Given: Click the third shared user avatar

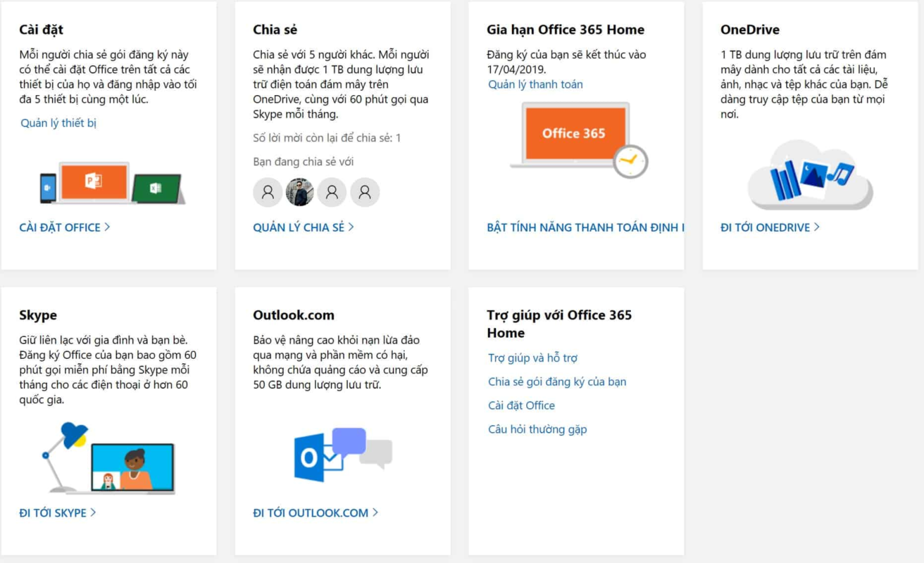Looking at the screenshot, I should coord(332,192).
